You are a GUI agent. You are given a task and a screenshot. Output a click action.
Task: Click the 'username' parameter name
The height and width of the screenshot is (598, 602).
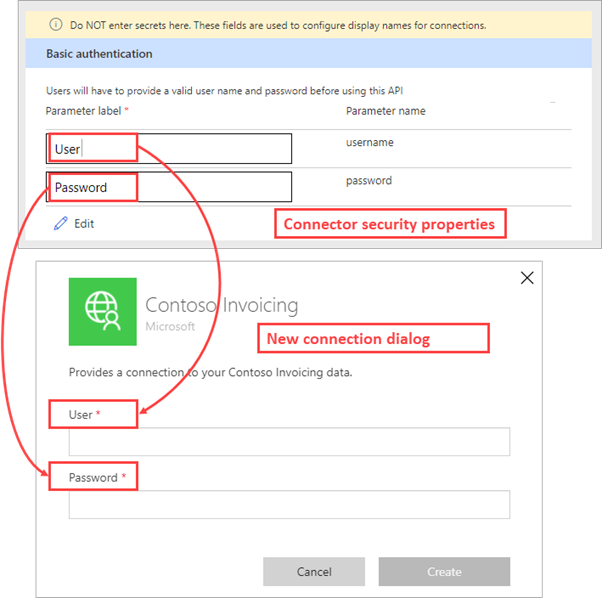[x=370, y=142]
